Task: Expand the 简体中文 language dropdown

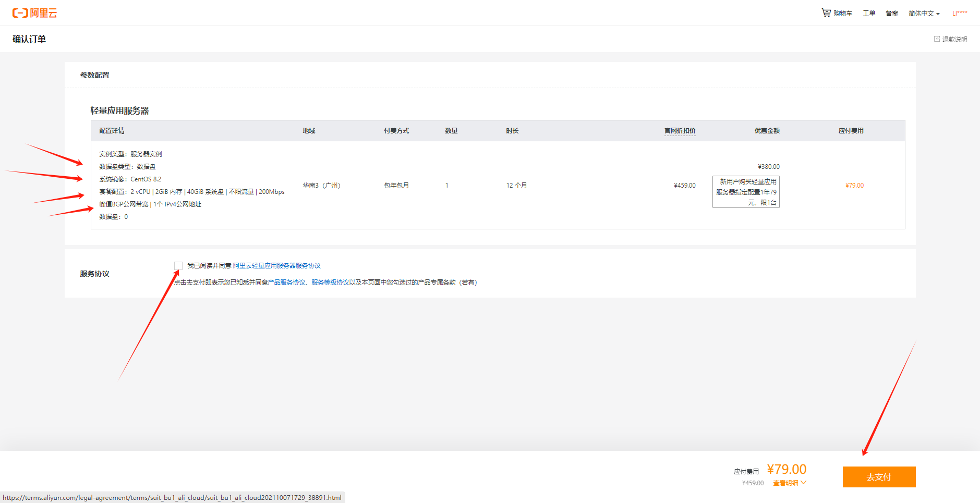Action: (924, 14)
